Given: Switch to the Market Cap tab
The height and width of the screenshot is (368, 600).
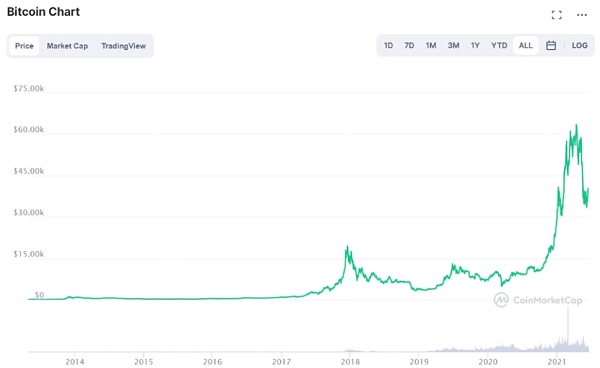Looking at the screenshot, I should (67, 46).
